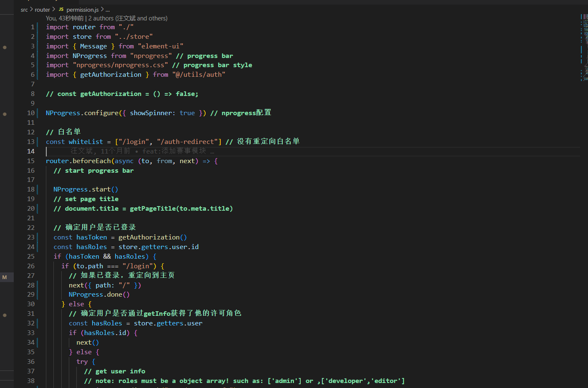Select line number 25 in the gutter
588x388 pixels.
click(31, 257)
